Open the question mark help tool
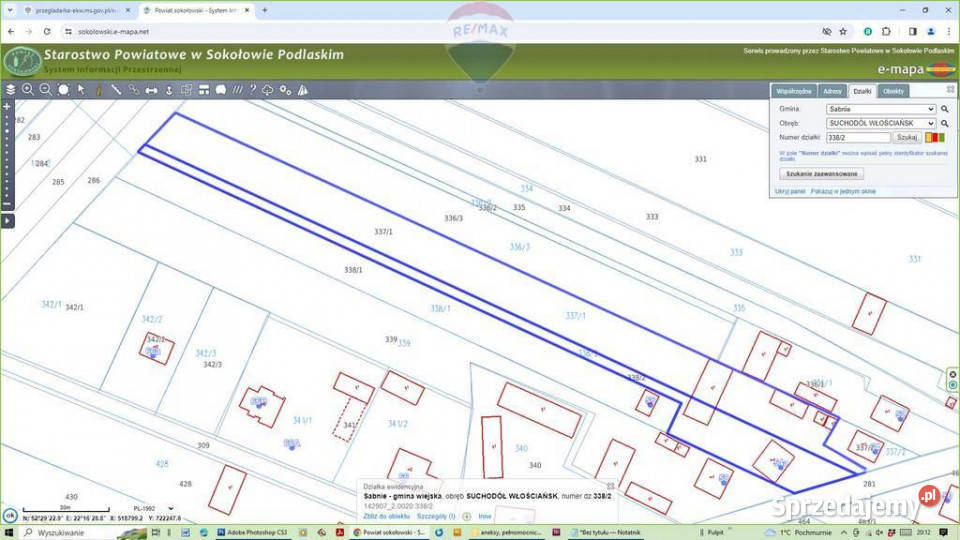The height and width of the screenshot is (540, 960). [x=252, y=89]
